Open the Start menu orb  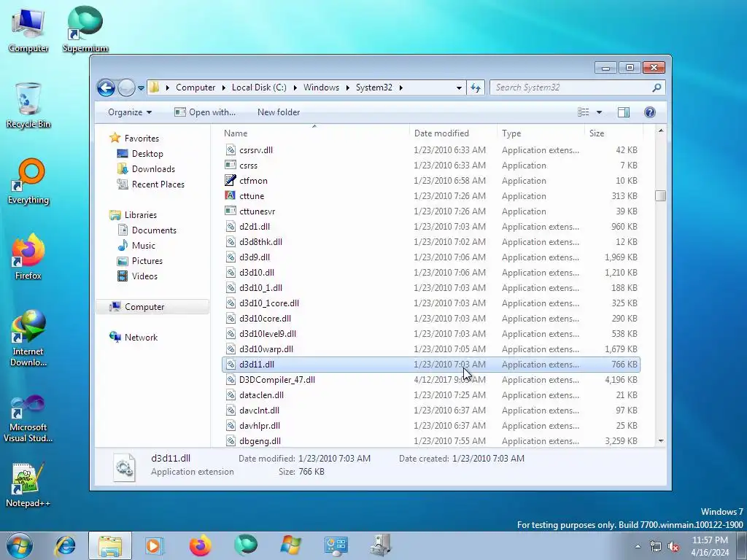[20, 545]
